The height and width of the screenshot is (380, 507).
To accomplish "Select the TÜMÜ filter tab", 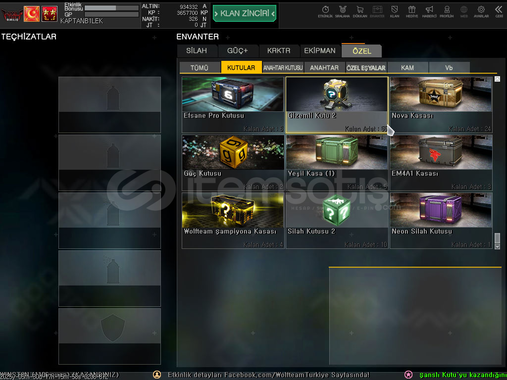I will [199, 68].
